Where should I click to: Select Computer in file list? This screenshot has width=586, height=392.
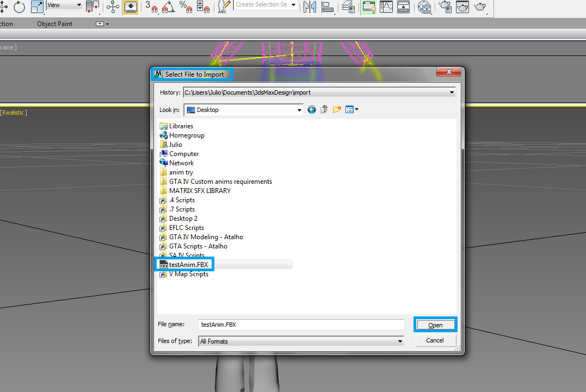[x=179, y=154]
